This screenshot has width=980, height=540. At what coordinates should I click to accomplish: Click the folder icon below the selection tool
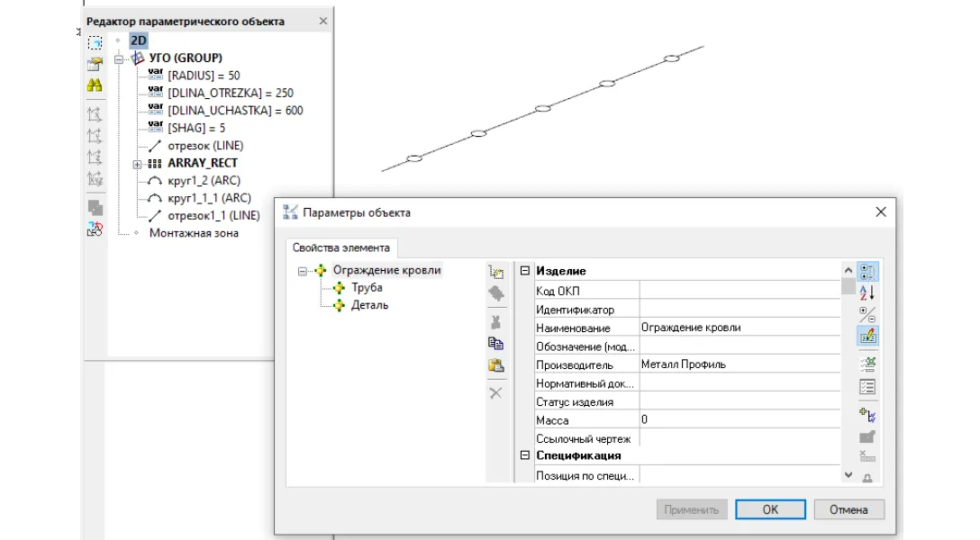click(x=95, y=64)
